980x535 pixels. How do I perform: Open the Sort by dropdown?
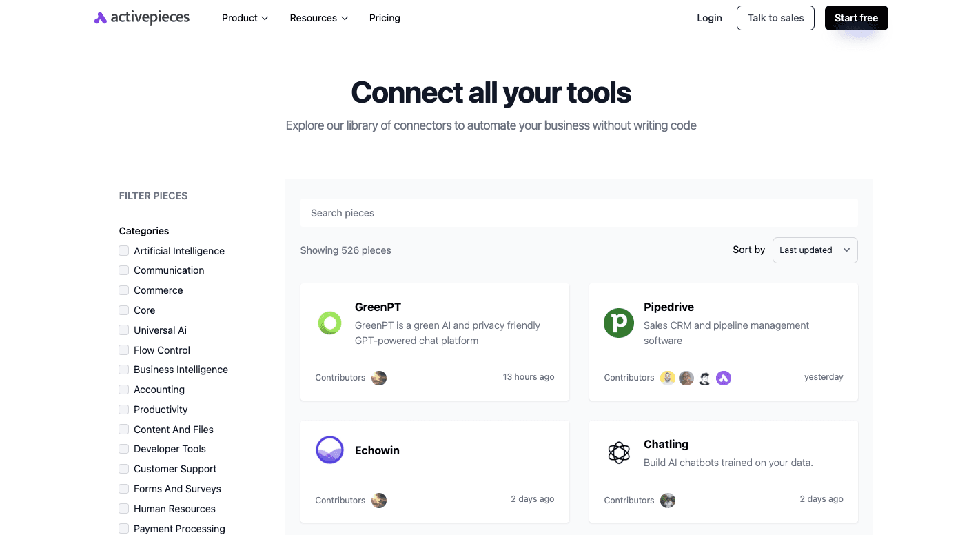click(815, 250)
